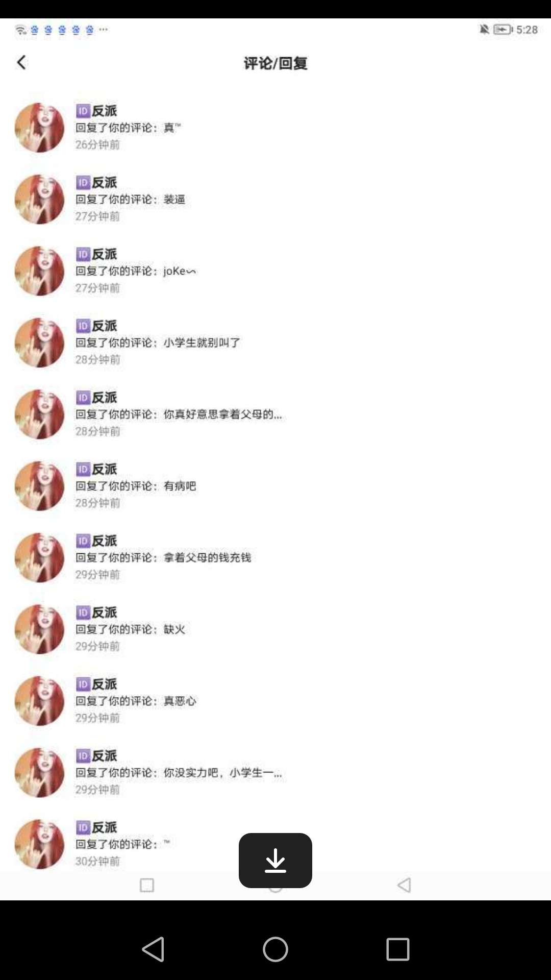Viewport: 551px width, 980px height.
Task: Tap the back arrow beside 评论/回复
Action: (21, 62)
